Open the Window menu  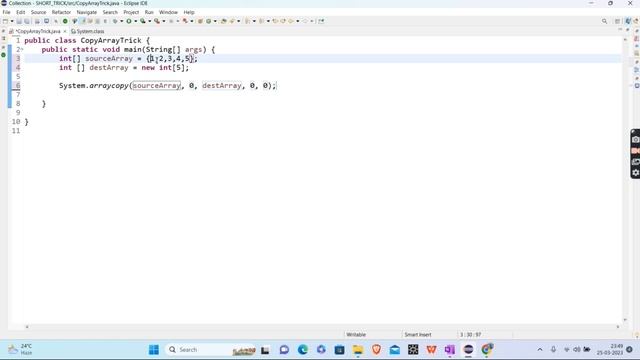click(x=168, y=12)
